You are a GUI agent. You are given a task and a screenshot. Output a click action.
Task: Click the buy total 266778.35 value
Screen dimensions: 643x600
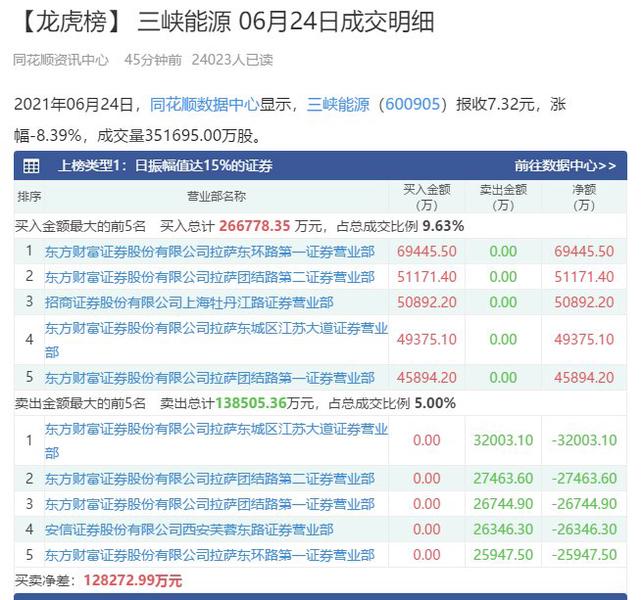[254, 226]
